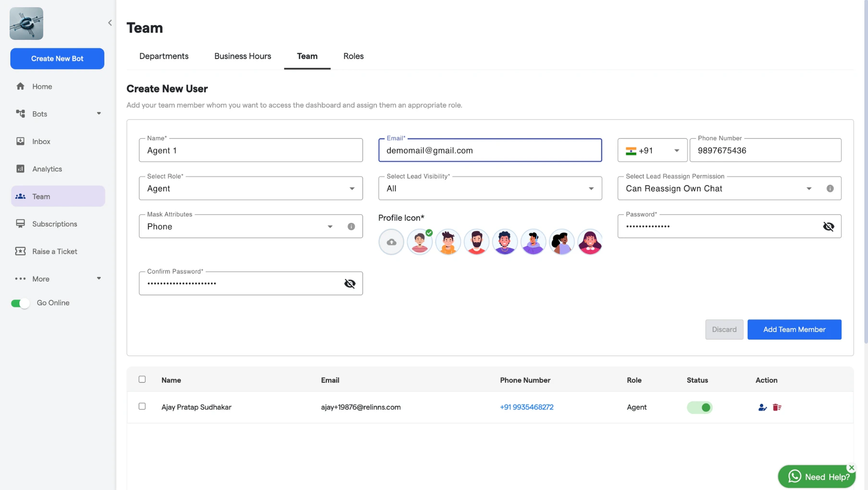This screenshot has width=868, height=490.
Task: Pick the woman avatar in pink top
Action: click(590, 242)
